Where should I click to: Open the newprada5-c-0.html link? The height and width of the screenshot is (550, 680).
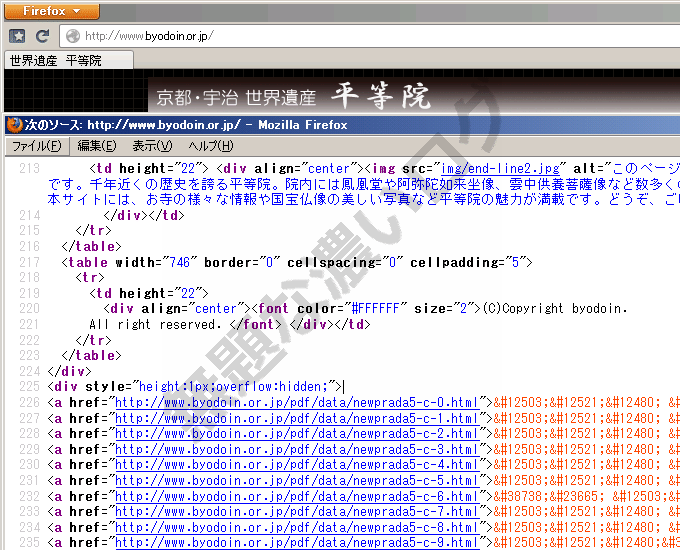tap(297, 403)
